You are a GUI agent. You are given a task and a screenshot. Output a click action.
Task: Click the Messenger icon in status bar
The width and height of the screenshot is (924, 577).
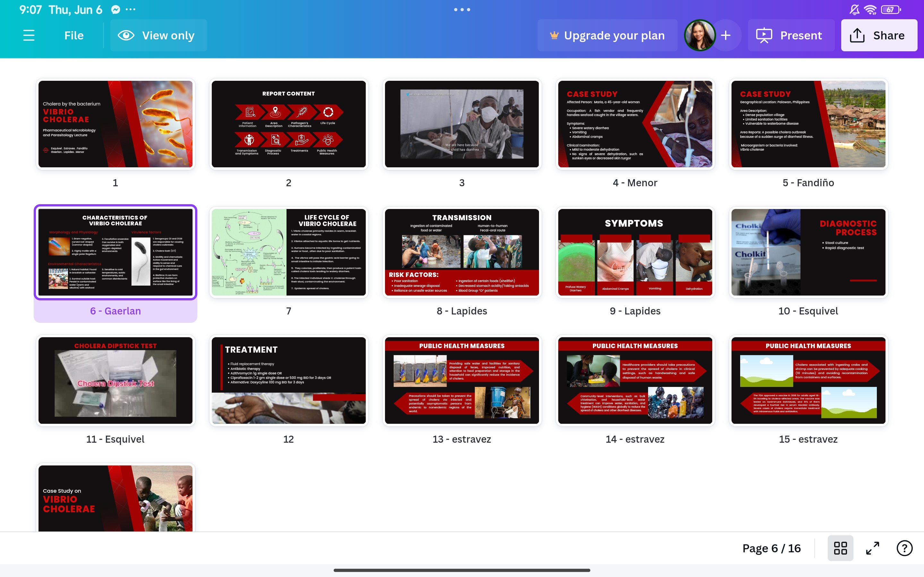[115, 10]
